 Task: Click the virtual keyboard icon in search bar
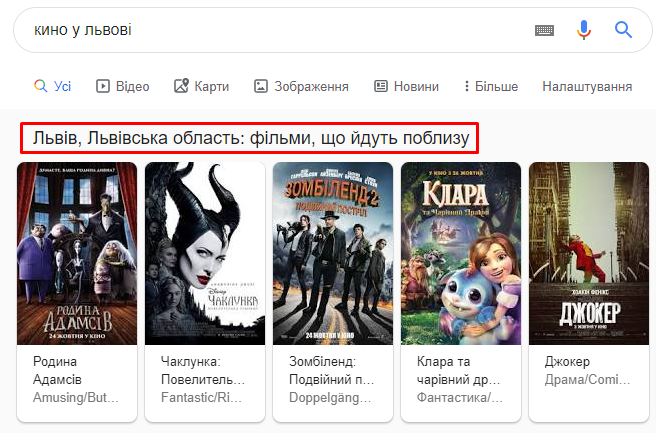pyautogui.click(x=544, y=30)
